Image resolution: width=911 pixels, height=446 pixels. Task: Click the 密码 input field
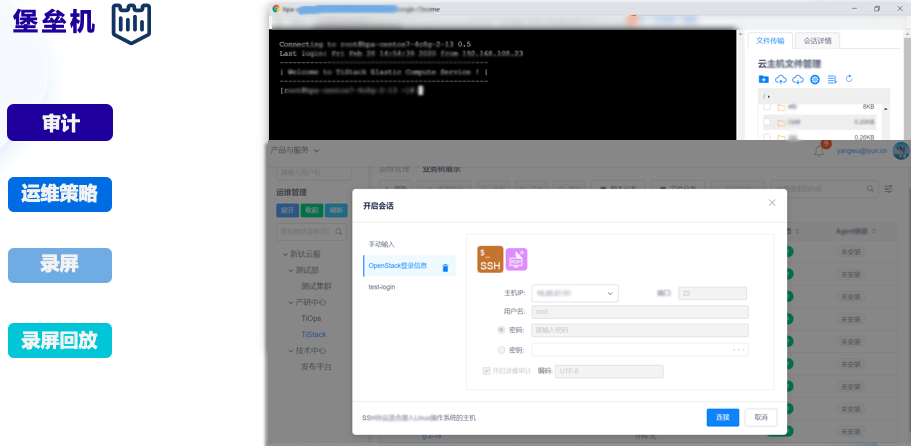point(640,330)
